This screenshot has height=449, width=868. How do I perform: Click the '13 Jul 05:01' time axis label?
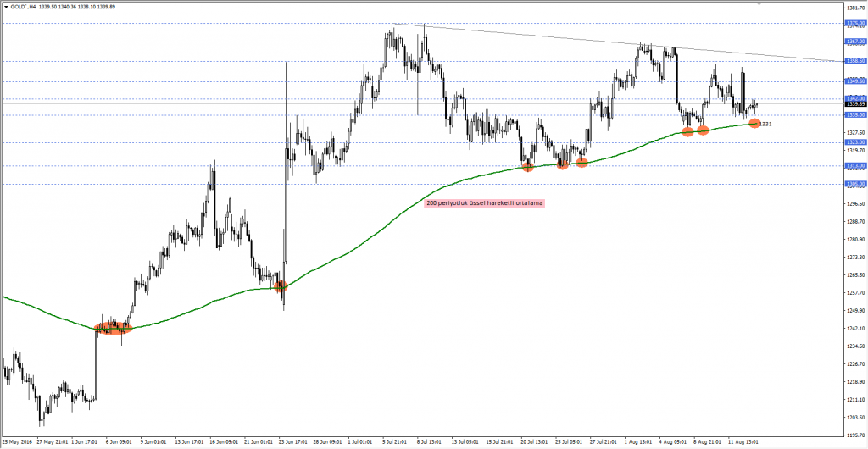point(467,443)
